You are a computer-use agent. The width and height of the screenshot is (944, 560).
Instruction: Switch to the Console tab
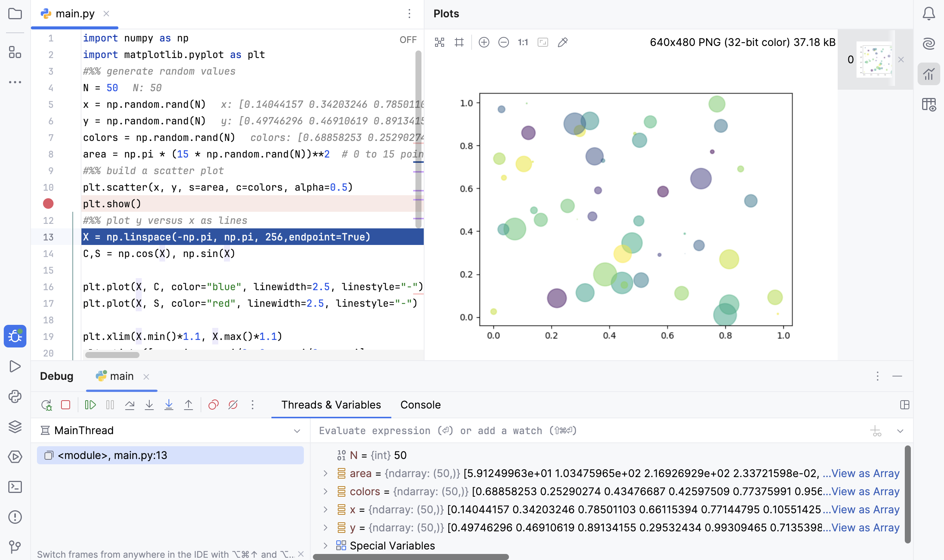(420, 405)
